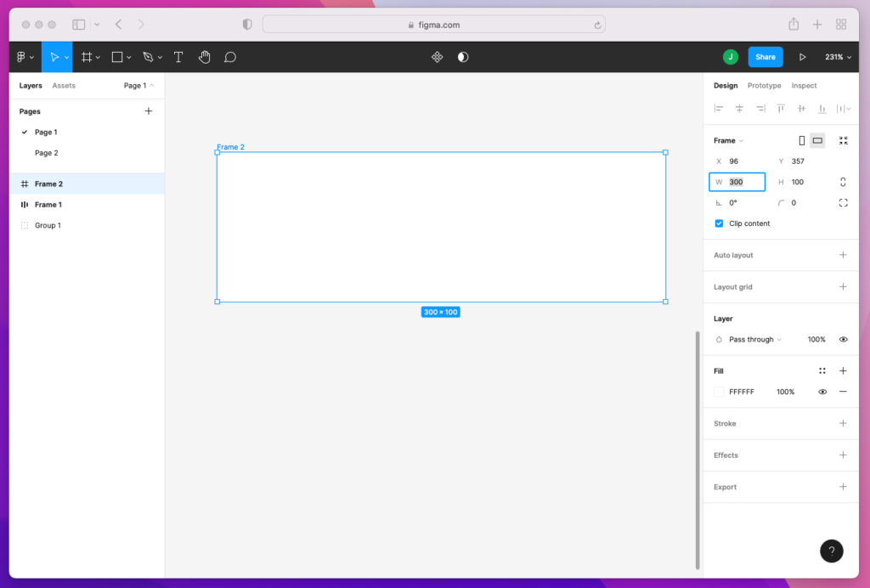Click the user avatar J
Screen dimensions: 870x588
click(730, 57)
